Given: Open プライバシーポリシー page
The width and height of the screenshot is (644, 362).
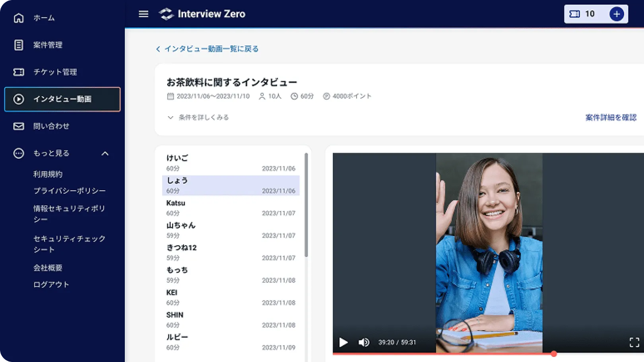Looking at the screenshot, I should (x=70, y=191).
